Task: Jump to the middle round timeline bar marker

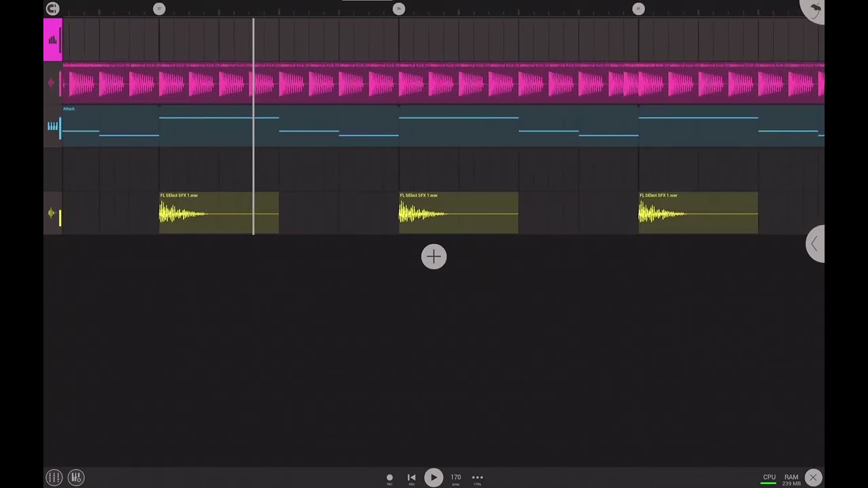Action: pos(399,9)
